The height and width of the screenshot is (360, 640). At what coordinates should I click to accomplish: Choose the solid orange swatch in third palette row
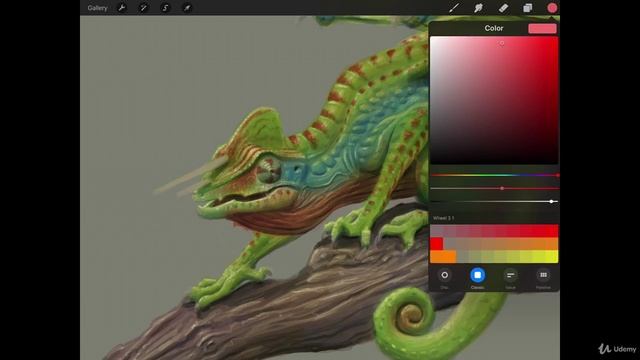click(443, 257)
